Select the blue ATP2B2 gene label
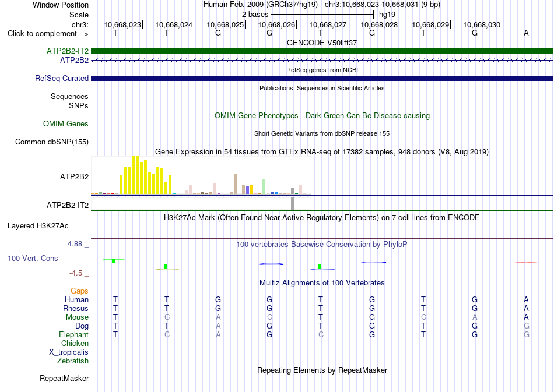The height and width of the screenshot is (392, 554). (x=74, y=61)
